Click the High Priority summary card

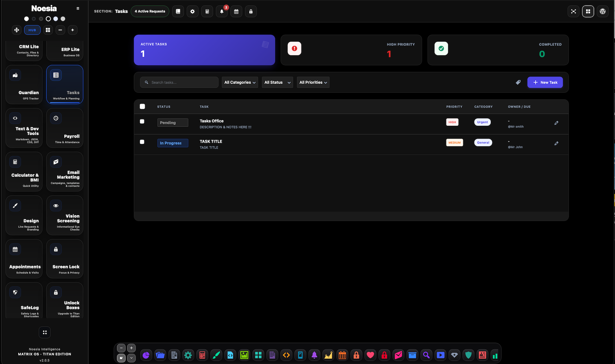(351, 50)
